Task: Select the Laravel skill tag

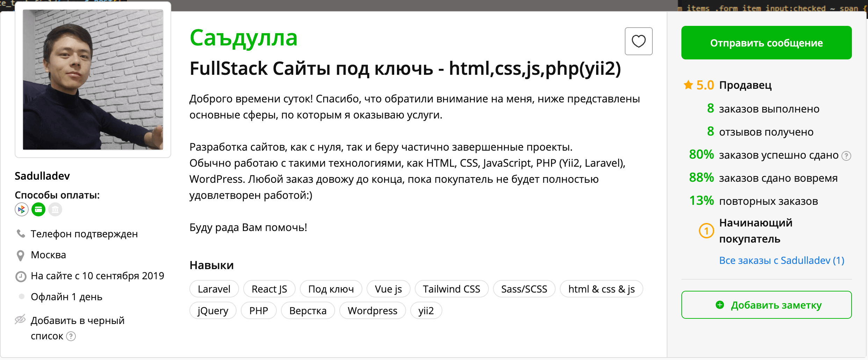Action: click(x=214, y=289)
